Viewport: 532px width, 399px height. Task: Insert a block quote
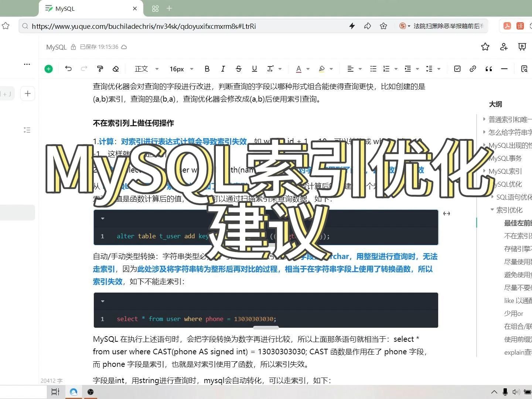489,69
